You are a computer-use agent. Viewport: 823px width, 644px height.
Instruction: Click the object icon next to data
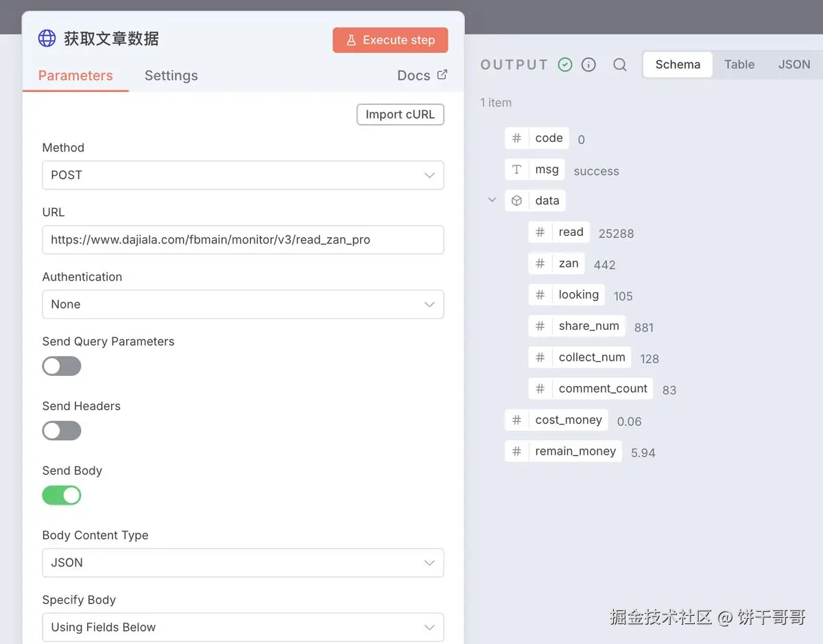point(516,200)
